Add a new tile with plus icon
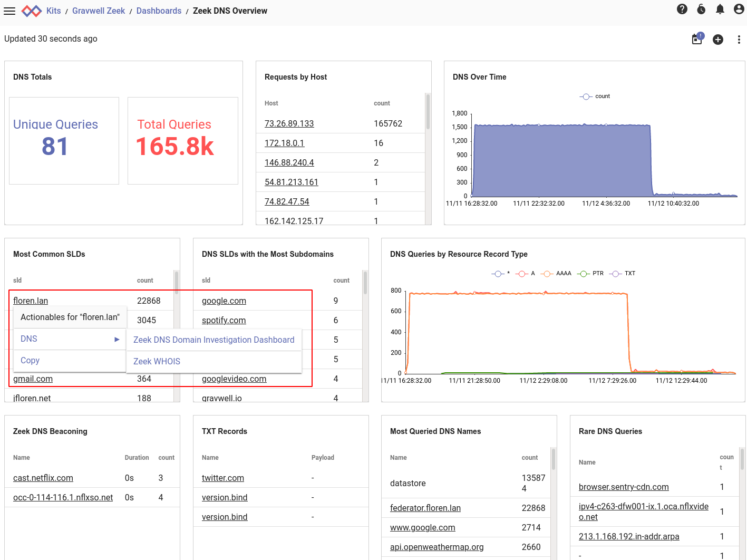 718,40
